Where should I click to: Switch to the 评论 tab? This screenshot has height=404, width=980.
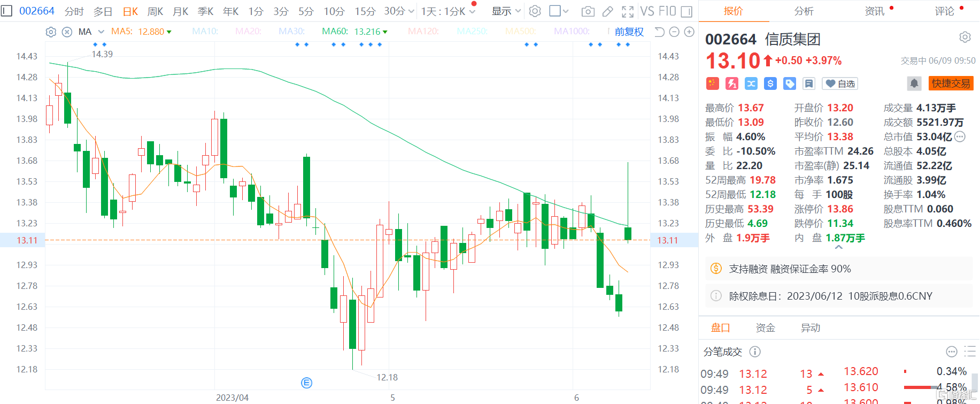tap(945, 11)
